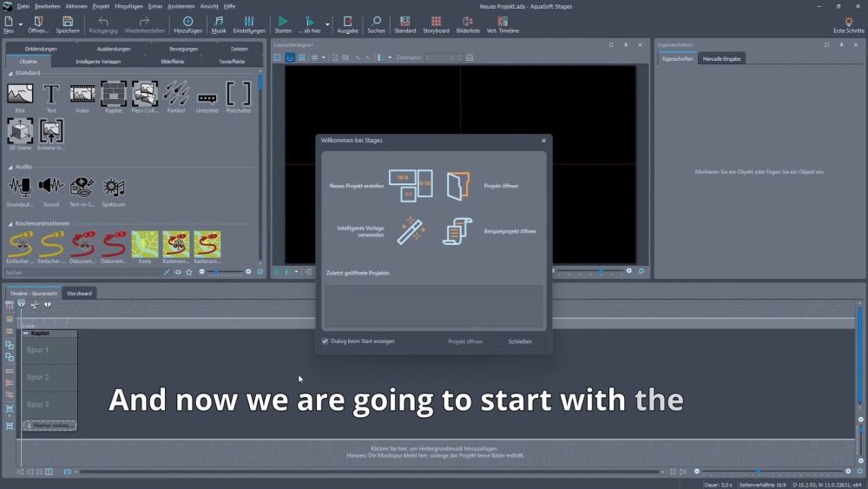The width and height of the screenshot is (868, 489).
Task: Open the Assistenten menu
Action: click(181, 7)
